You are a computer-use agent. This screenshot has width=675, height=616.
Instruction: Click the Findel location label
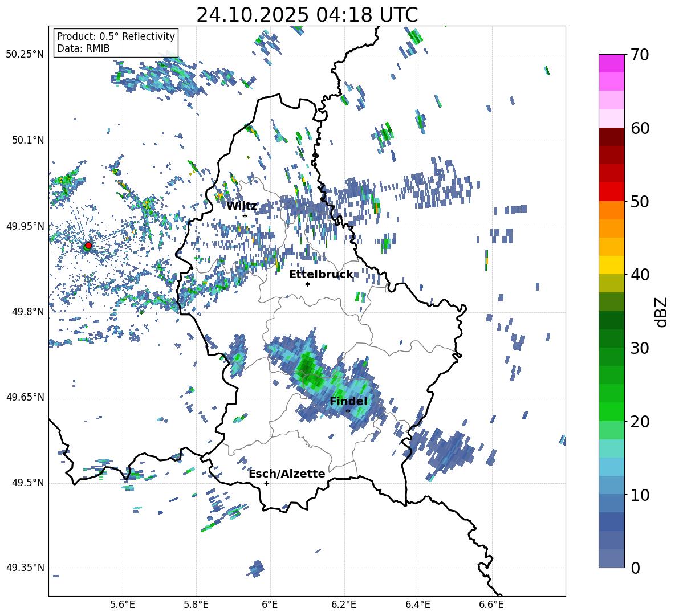(348, 401)
